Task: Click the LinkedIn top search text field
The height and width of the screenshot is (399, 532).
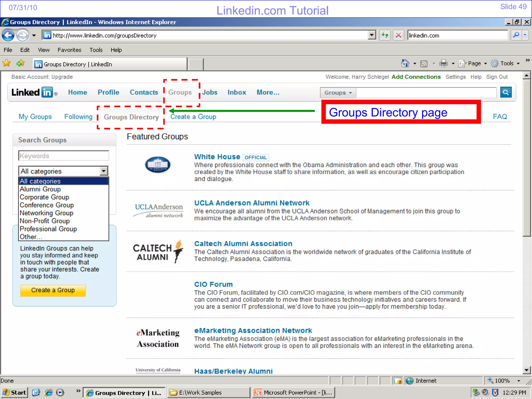Action: (426, 92)
